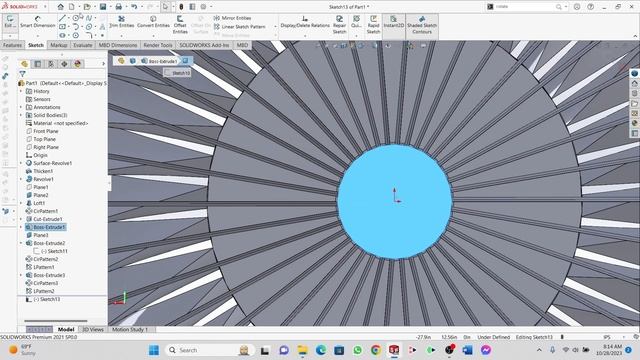Viewport: 640px width, 360px height.
Task: Switch to the Render Tools tab
Action: pyautogui.click(x=158, y=45)
